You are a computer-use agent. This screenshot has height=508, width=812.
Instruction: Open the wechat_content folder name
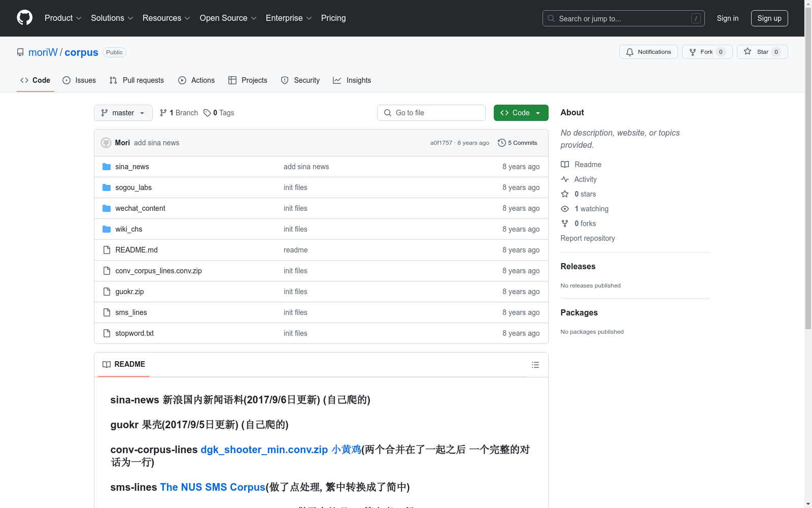coord(140,208)
